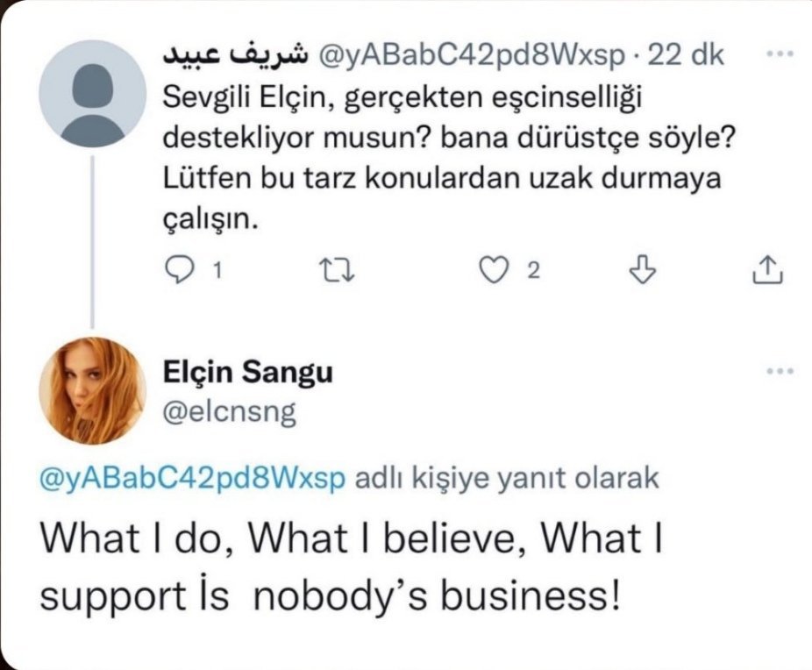This screenshot has height=670, width=812.
Task: Open the blue @yABabC42pd8Wxsp mention in reply
Action: pos(194,478)
